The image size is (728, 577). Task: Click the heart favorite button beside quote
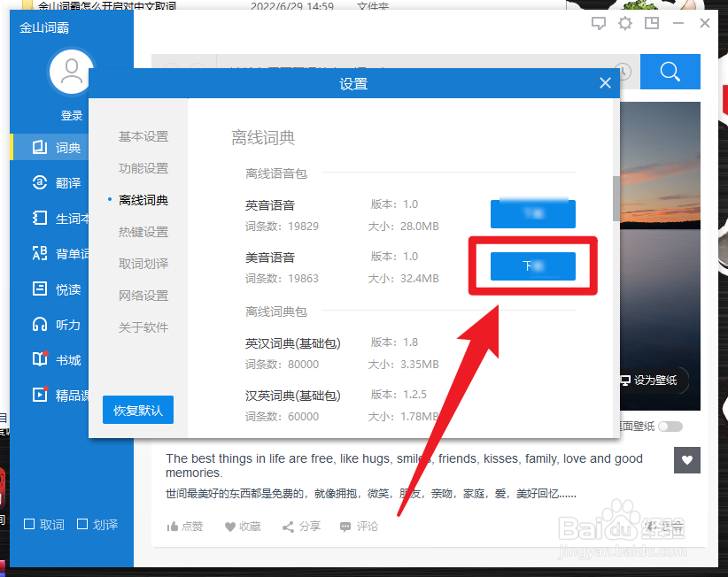(x=687, y=460)
